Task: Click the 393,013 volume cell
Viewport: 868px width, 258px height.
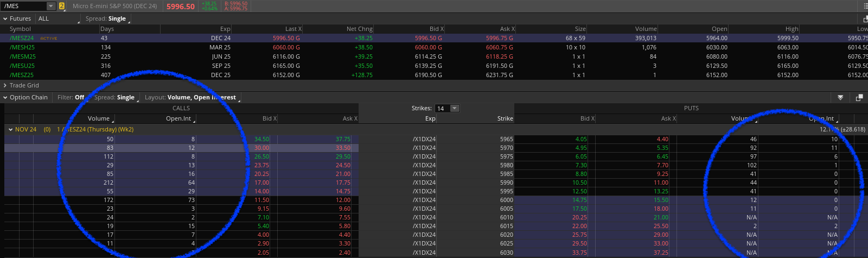Action: (x=646, y=38)
